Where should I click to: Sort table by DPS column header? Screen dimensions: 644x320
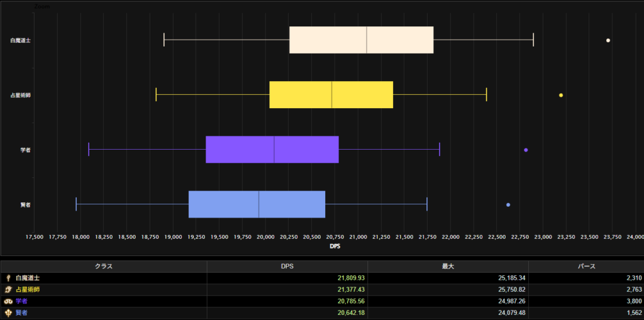287,267
